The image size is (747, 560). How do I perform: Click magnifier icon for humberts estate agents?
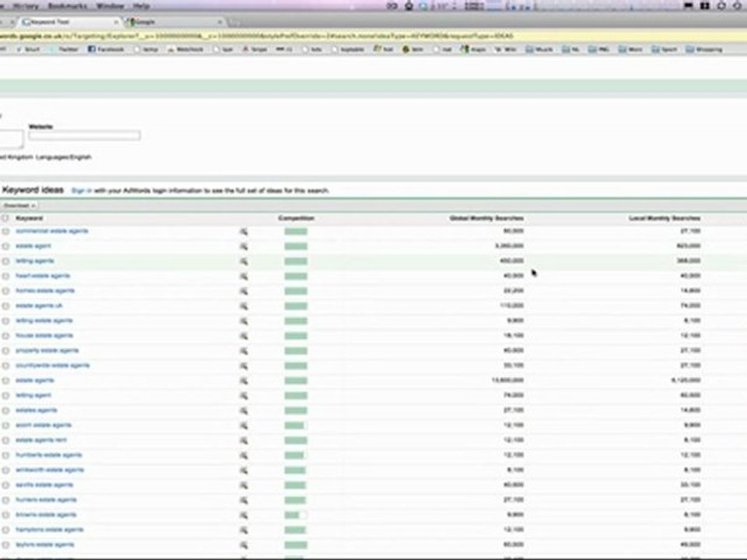(244, 455)
